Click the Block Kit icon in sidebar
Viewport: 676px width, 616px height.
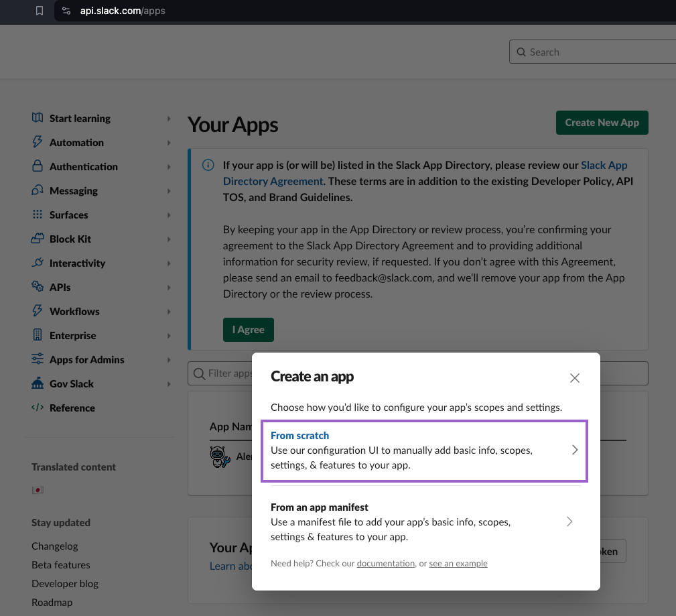tap(38, 239)
